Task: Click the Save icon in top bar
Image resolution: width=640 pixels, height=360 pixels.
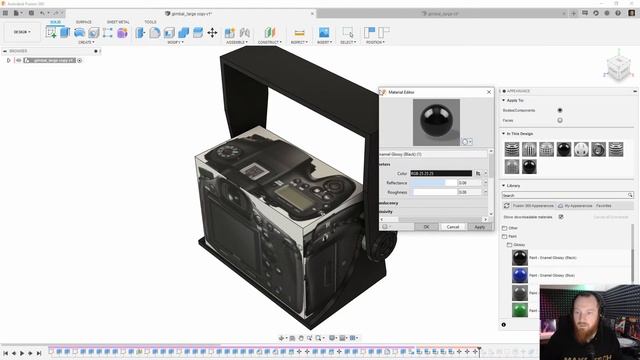Action: tap(31, 13)
